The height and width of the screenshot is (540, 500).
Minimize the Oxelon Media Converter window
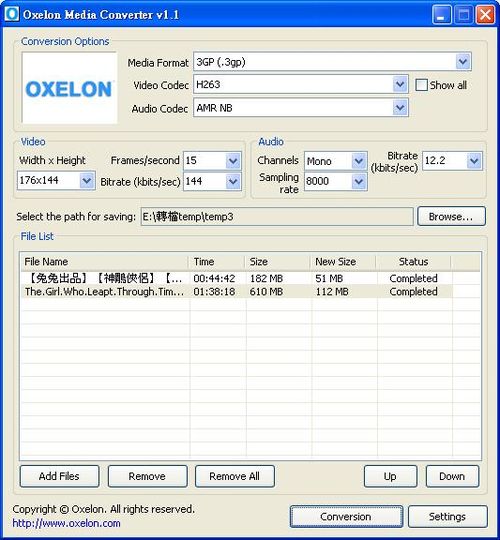coord(441,15)
